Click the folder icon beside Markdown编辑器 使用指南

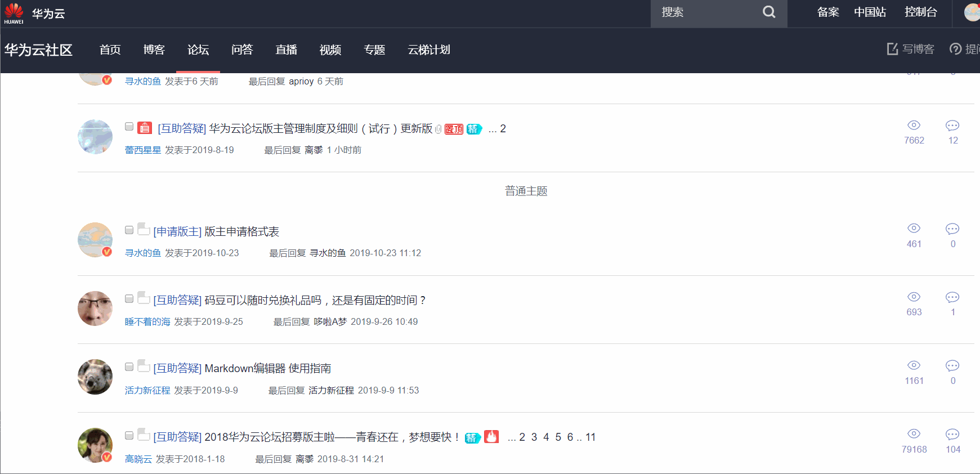[144, 366]
